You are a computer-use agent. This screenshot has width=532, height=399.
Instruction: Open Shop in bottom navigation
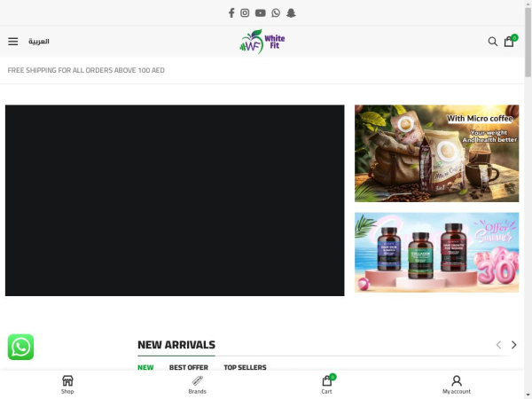point(67,385)
